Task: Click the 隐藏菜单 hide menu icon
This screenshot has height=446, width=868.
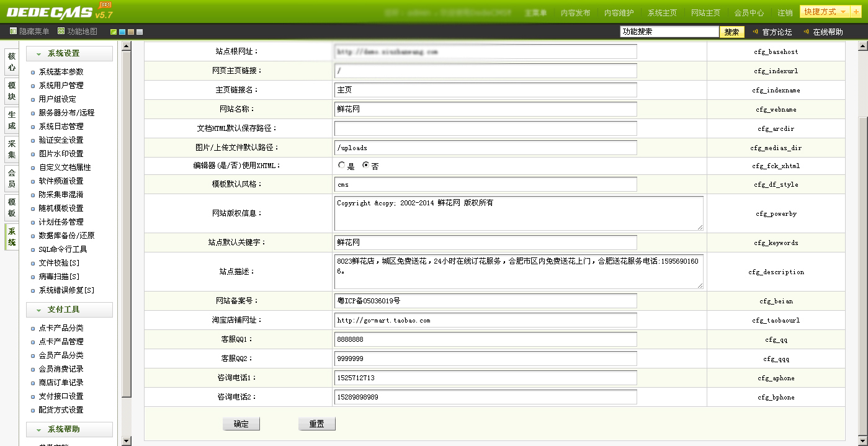Action: [x=14, y=31]
